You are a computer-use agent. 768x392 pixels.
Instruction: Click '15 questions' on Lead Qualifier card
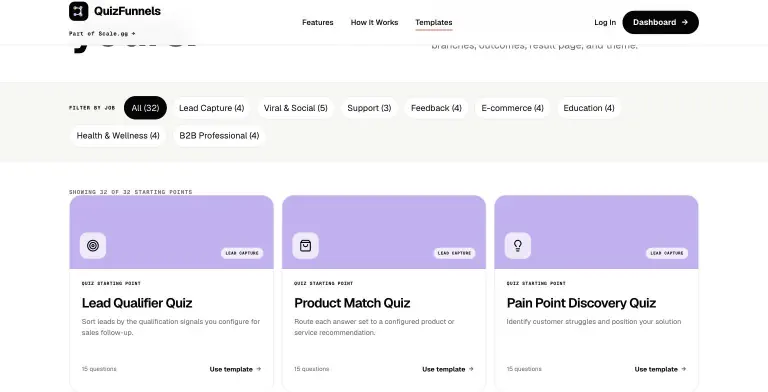(99, 369)
